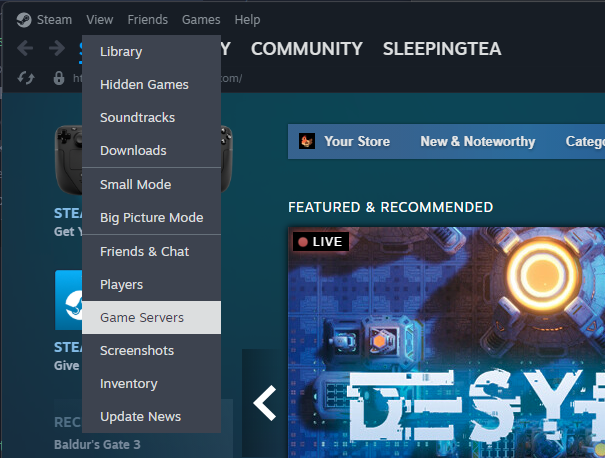The image size is (605, 458).
Task: Reload the page with refresh icon
Action: pos(26,78)
